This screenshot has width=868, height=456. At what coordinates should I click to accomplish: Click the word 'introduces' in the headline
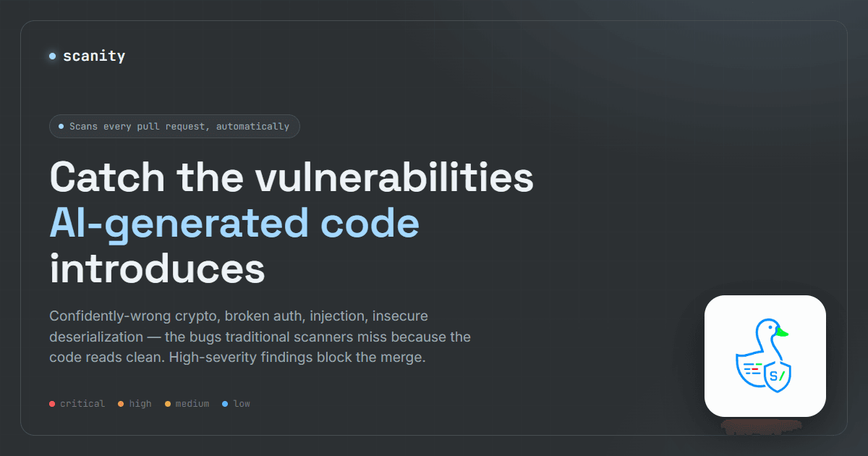[157, 268]
